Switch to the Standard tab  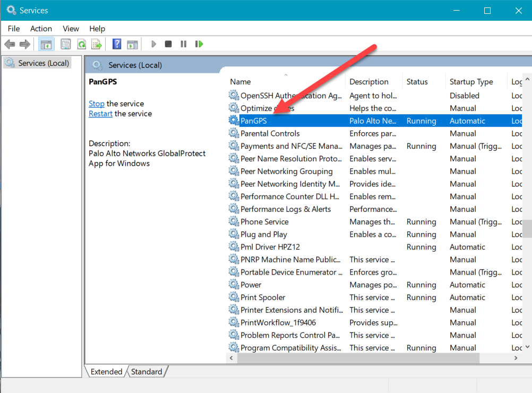[x=147, y=372]
